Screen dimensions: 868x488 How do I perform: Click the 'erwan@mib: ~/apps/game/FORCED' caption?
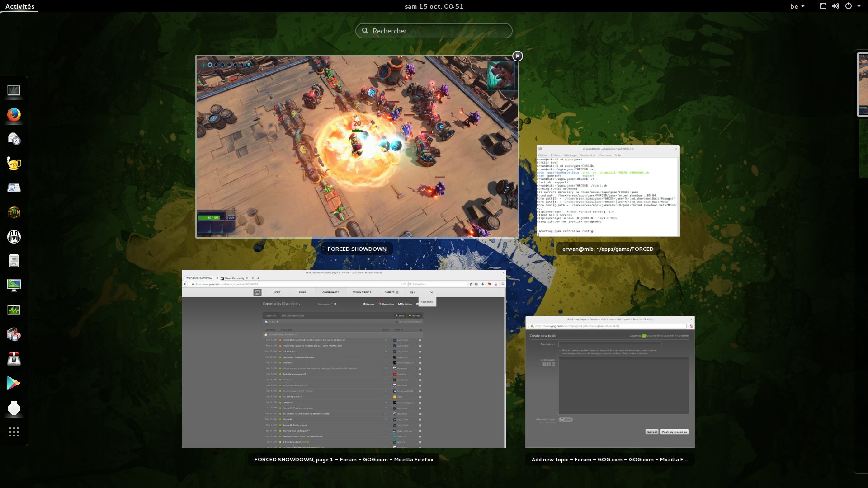click(x=608, y=249)
